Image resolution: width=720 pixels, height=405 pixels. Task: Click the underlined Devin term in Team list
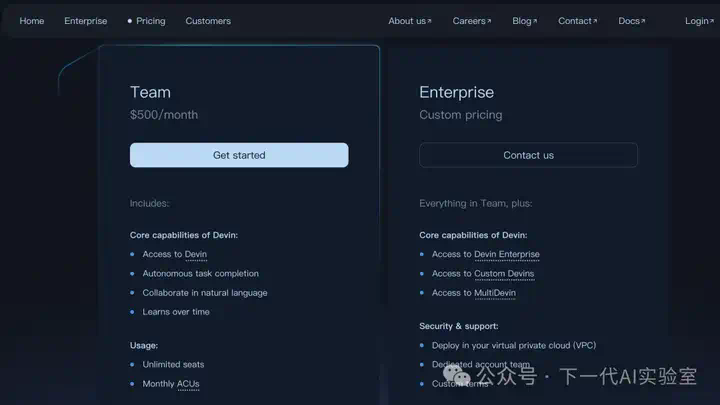pyautogui.click(x=196, y=254)
